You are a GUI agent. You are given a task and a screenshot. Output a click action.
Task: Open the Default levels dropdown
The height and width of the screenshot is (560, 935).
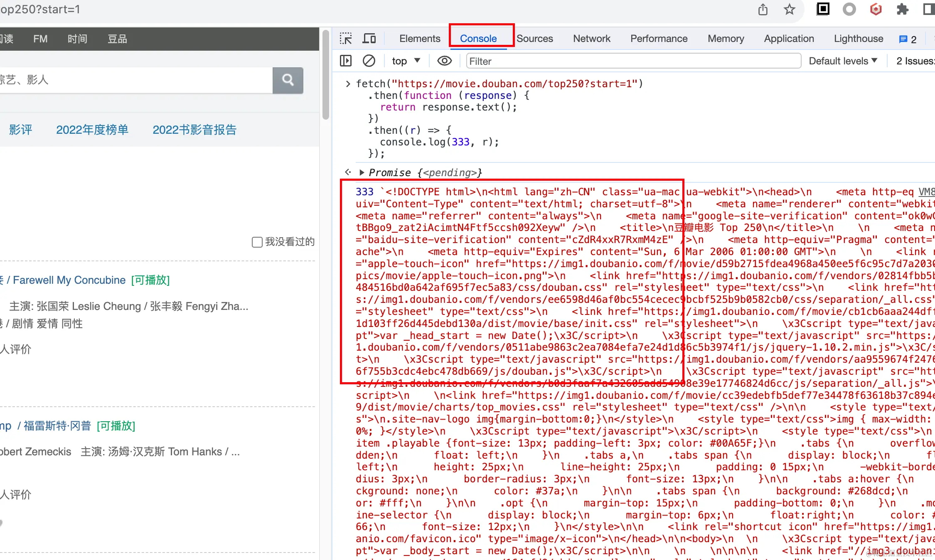843,61
